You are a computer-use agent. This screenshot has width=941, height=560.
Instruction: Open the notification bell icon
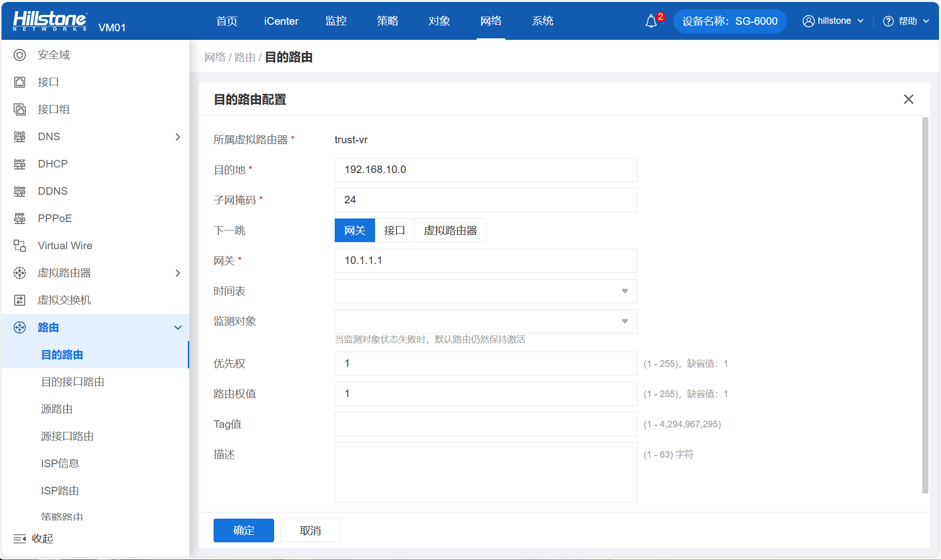coord(651,21)
